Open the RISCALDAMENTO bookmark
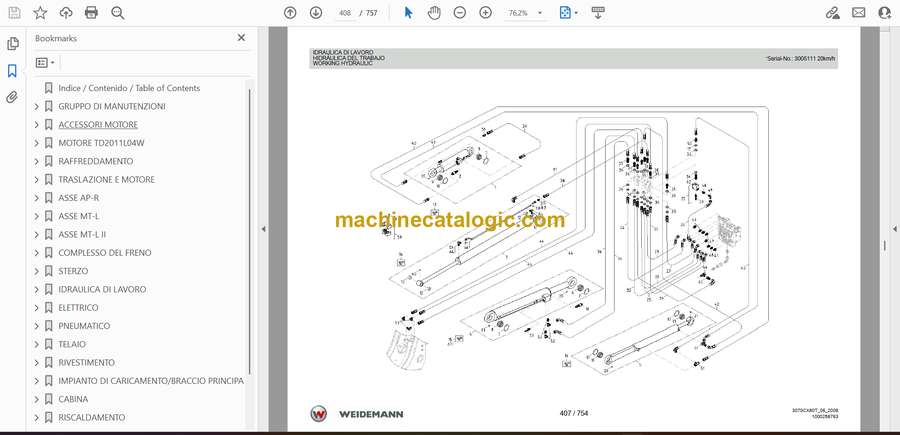Image resolution: width=900 pixels, height=435 pixels. coord(91,417)
